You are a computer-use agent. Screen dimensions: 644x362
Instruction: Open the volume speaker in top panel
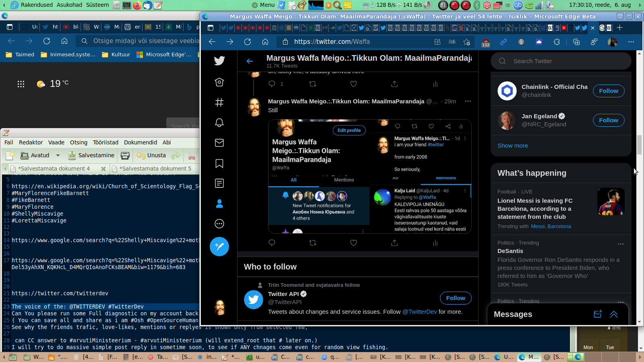[x=427, y=5]
